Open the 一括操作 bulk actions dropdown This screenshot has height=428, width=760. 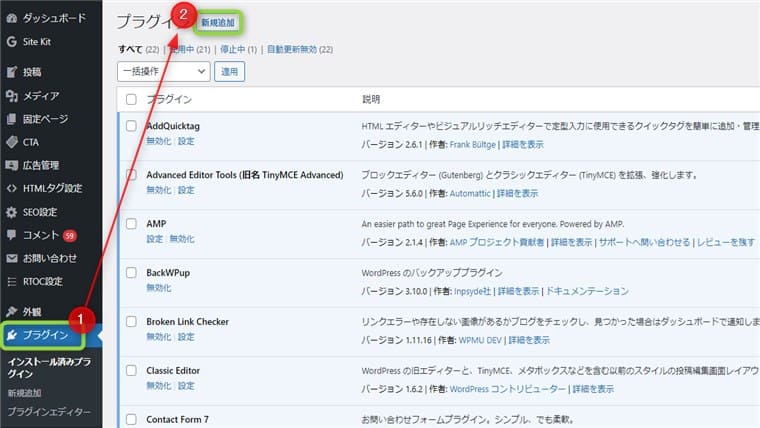[x=164, y=72]
